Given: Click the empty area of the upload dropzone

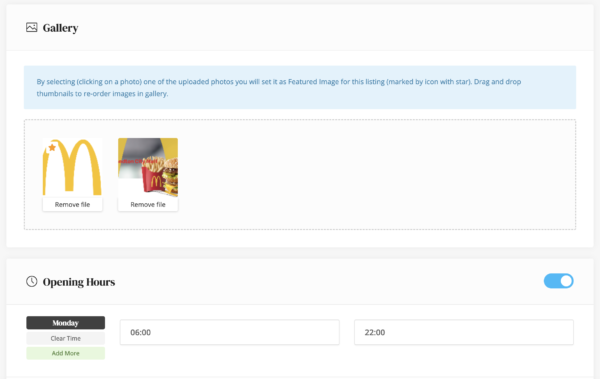Looking at the screenshot, I should pos(375,175).
